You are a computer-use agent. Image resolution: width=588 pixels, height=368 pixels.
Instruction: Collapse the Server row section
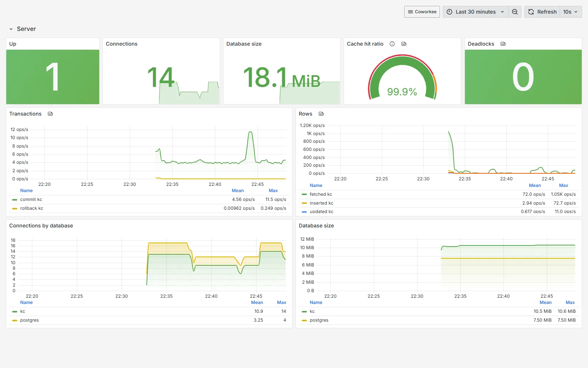(22, 29)
